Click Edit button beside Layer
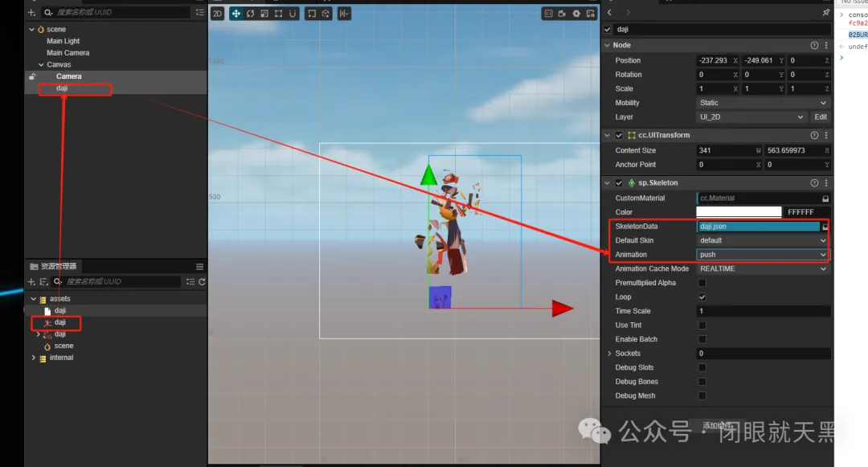 [x=821, y=117]
